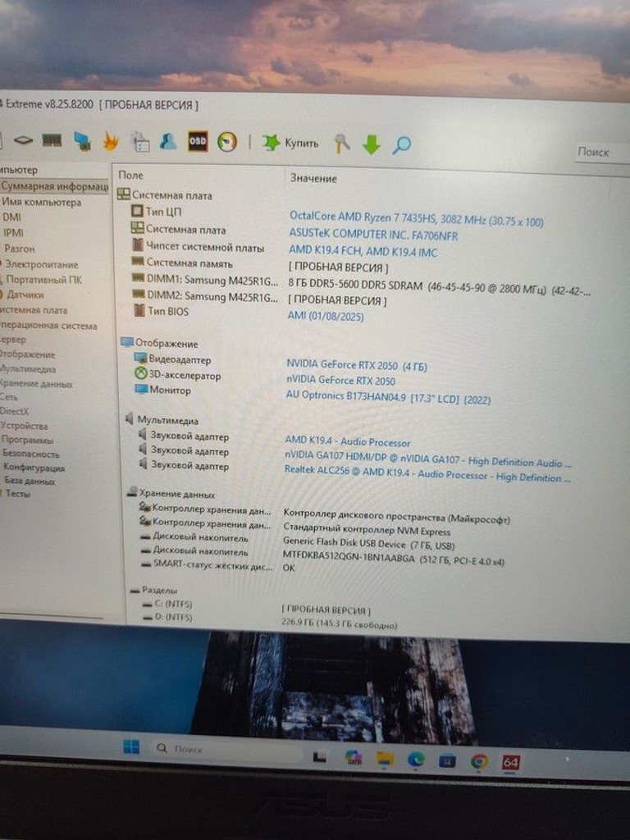Open the IPMI sidebar item

click(13, 232)
